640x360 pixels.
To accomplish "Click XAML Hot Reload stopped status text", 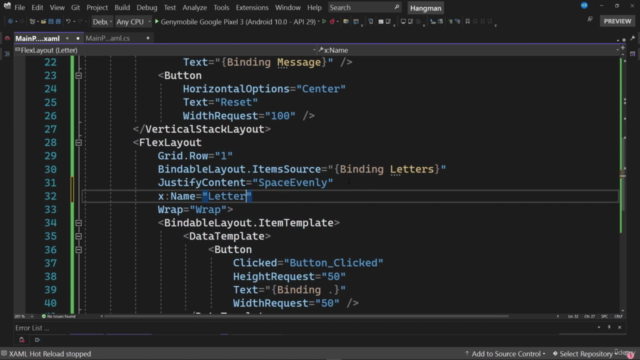I will point(50,353).
